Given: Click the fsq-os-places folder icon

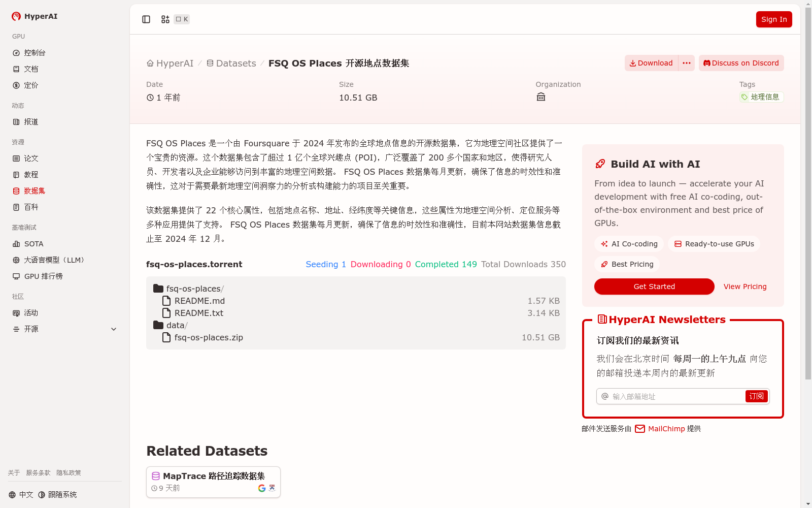Looking at the screenshot, I should [158, 289].
